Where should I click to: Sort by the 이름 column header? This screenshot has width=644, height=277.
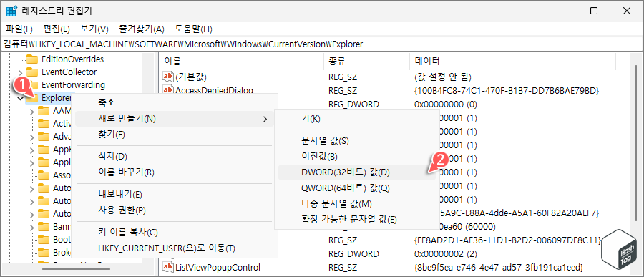coord(242,62)
